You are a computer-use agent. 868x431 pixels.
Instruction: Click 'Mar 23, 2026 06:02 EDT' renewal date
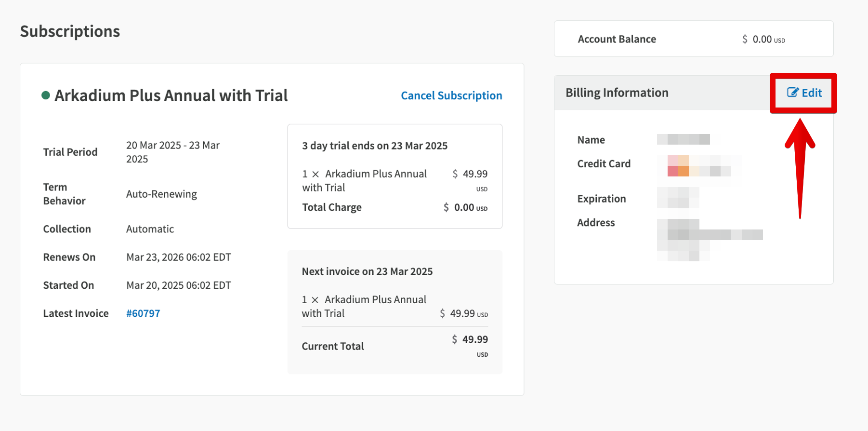point(179,257)
